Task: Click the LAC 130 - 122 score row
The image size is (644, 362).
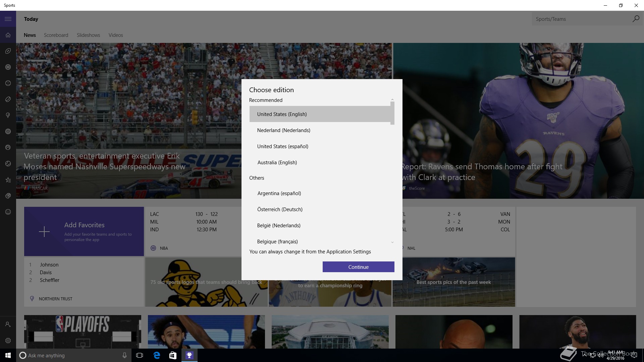Action: 184,214
